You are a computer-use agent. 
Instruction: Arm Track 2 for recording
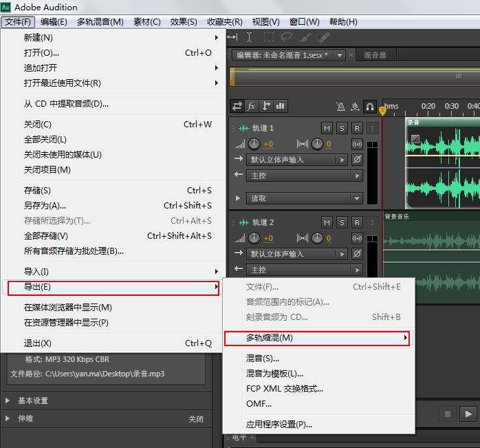[357, 222]
